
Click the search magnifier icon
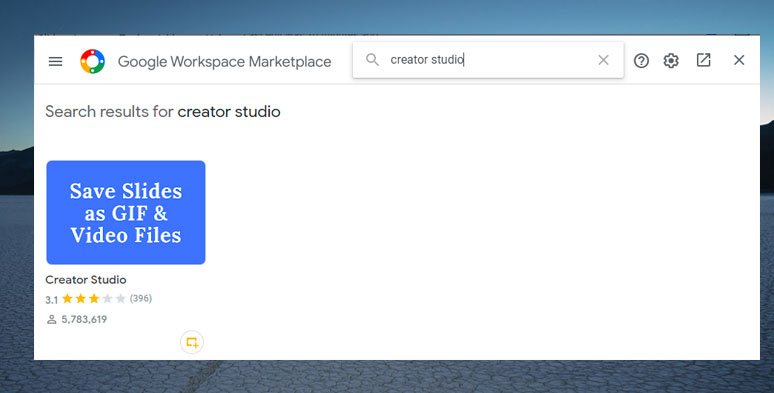click(372, 60)
